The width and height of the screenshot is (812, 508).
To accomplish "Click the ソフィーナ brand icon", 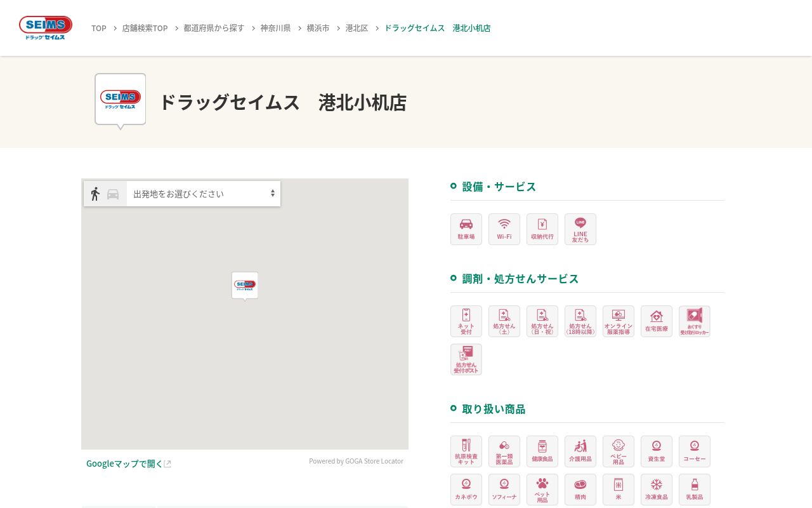I will tap(504, 490).
